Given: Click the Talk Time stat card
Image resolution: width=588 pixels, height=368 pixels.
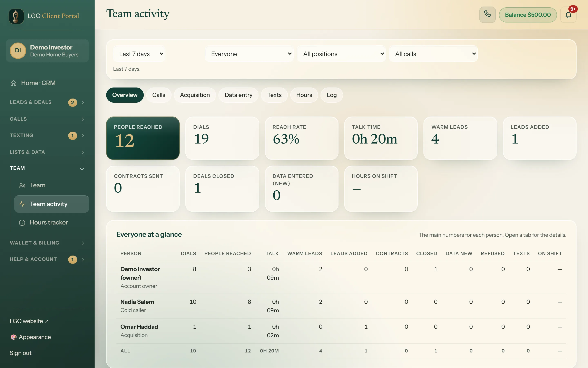Looking at the screenshot, I should click(x=381, y=138).
